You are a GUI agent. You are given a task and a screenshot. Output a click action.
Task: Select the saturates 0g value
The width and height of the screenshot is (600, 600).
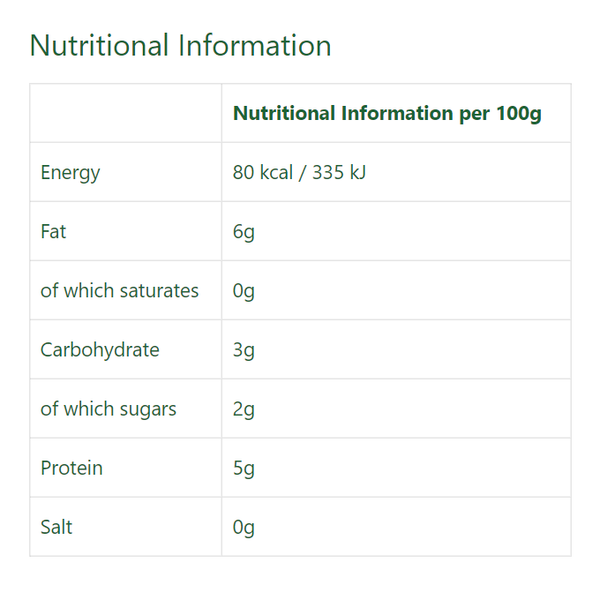click(244, 291)
